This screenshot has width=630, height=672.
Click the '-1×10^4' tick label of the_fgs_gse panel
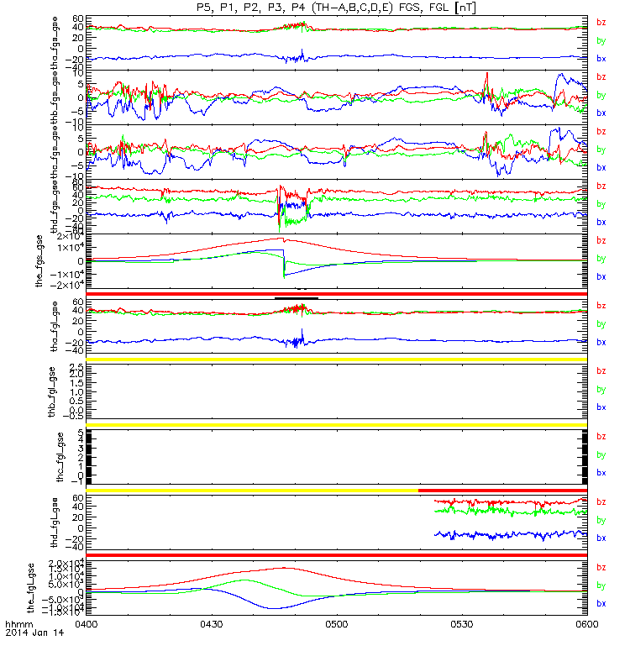[x=66, y=275]
